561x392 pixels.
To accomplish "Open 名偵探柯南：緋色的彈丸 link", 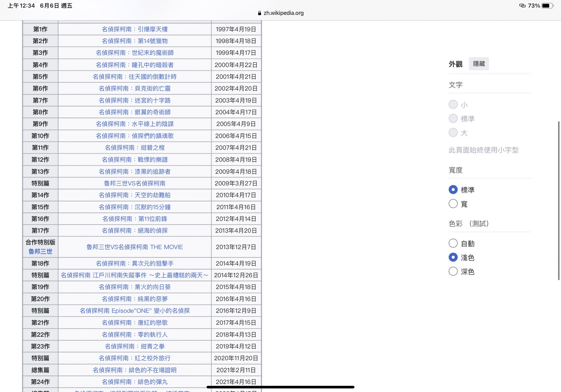I will pyautogui.click(x=135, y=382).
